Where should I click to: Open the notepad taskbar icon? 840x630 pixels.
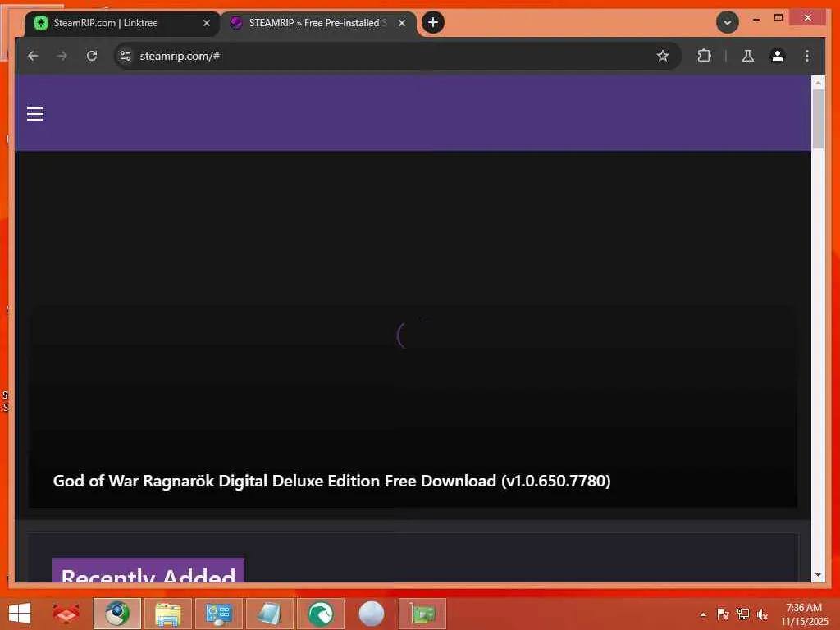click(269, 614)
